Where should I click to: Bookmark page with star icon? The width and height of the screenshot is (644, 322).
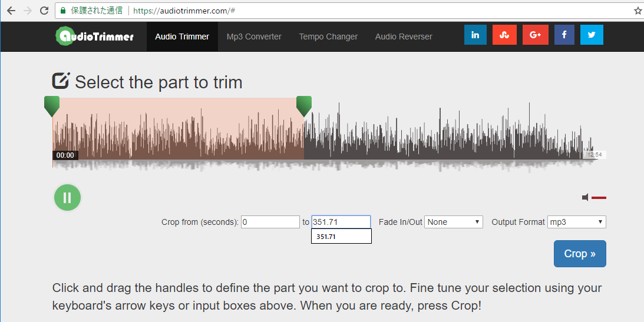(638, 11)
